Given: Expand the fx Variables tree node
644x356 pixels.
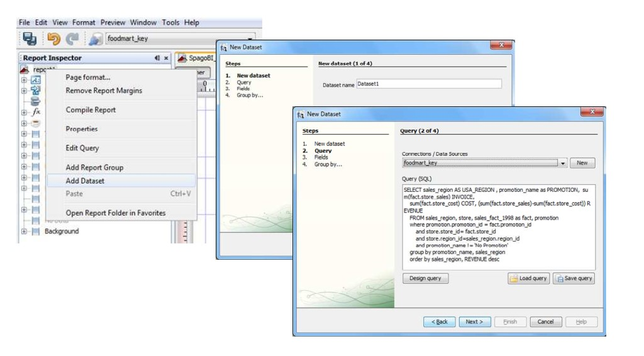Looking at the screenshot, I should 24,112.
